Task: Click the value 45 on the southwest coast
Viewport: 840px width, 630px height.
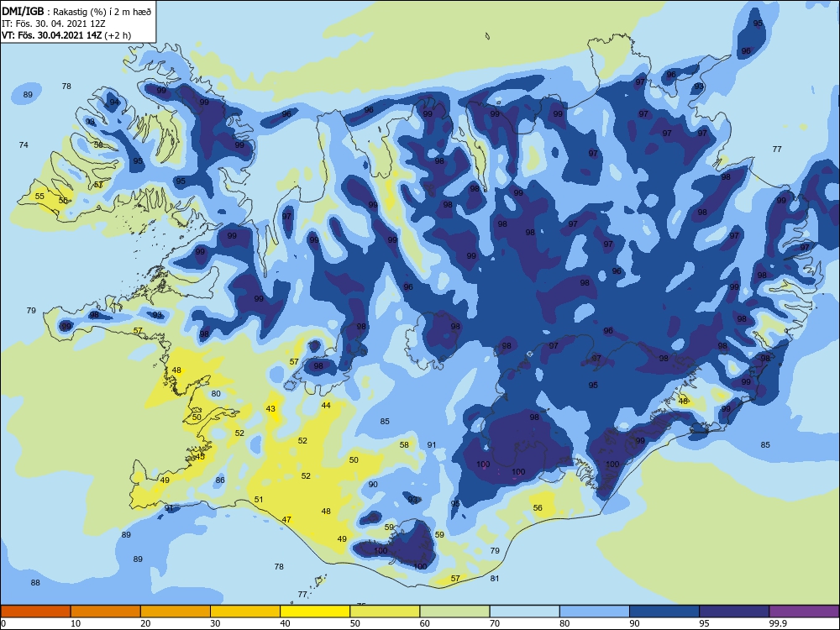Action: (200, 457)
